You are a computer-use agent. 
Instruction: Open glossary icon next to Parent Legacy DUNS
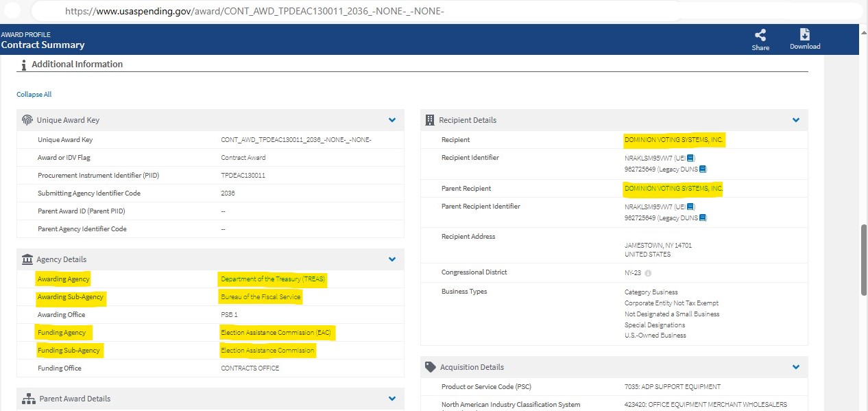(x=702, y=218)
